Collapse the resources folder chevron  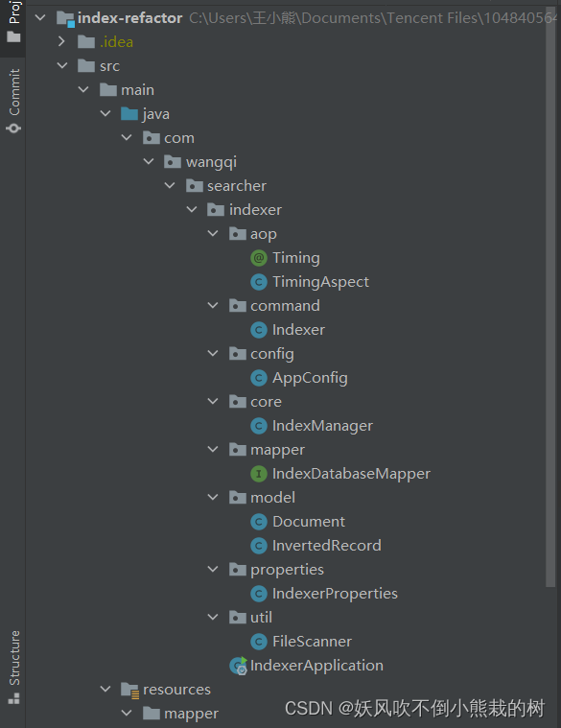105,689
